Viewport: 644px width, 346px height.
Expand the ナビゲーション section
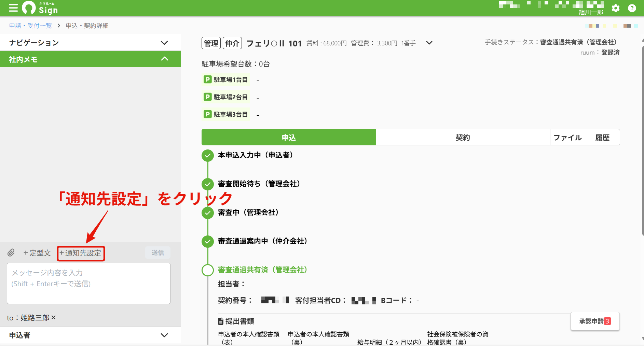[x=91, y=43]
